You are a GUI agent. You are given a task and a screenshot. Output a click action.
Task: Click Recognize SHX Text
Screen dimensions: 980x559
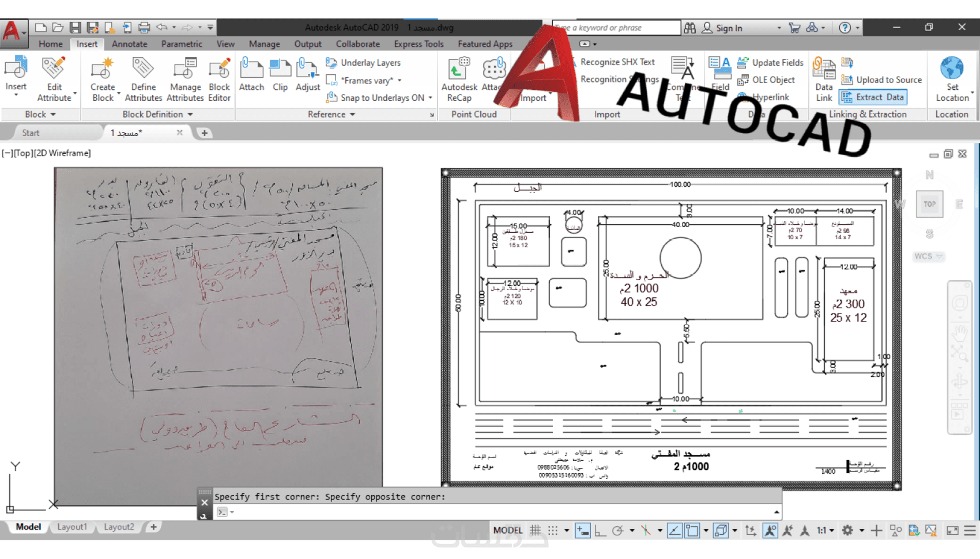pos(617,62)
